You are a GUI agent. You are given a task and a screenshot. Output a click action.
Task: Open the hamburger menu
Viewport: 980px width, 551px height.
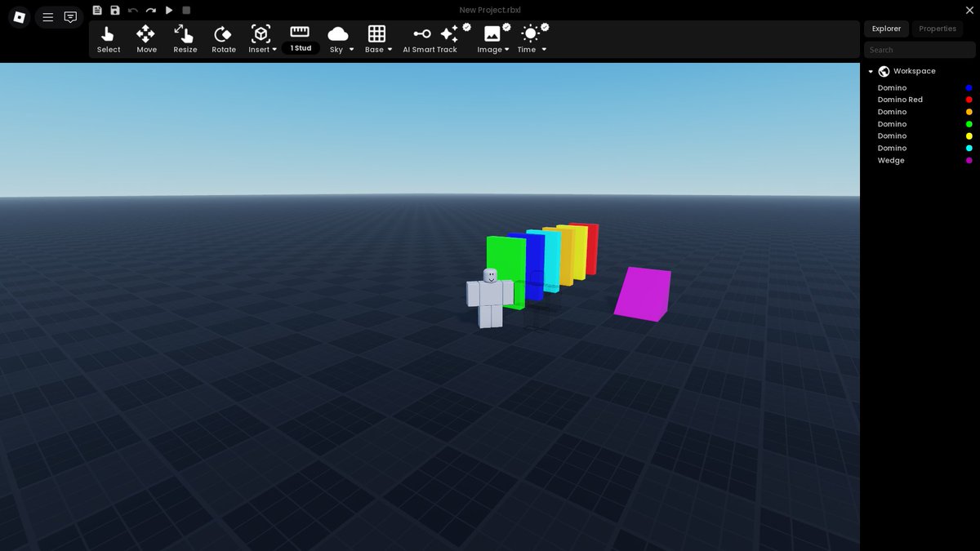click(48, 17)
